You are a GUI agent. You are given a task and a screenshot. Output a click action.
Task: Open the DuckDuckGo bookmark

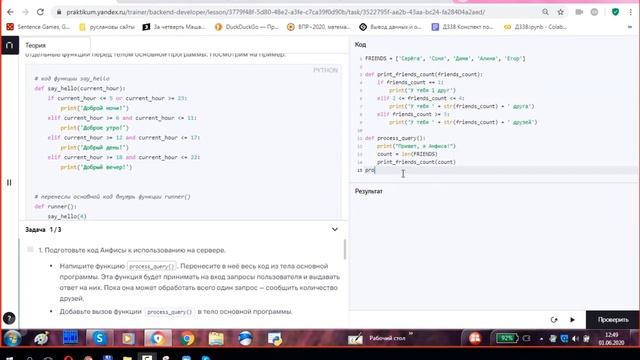[x=246, y=27]
